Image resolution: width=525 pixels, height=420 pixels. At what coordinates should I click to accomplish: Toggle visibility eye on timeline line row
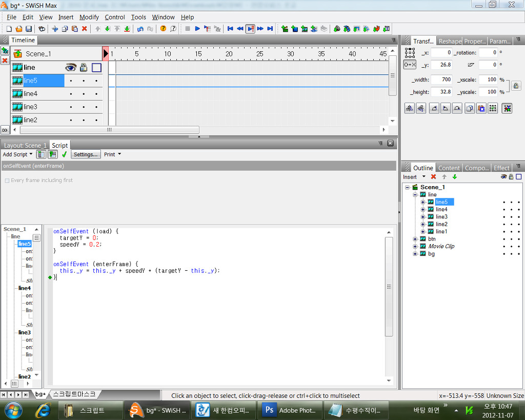coord(70,67)
